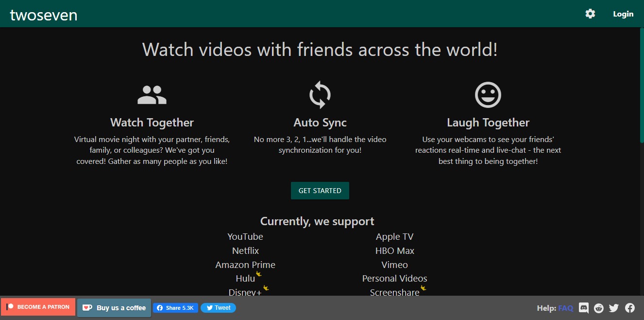Click the Currently, we support heading

point(317,221)
